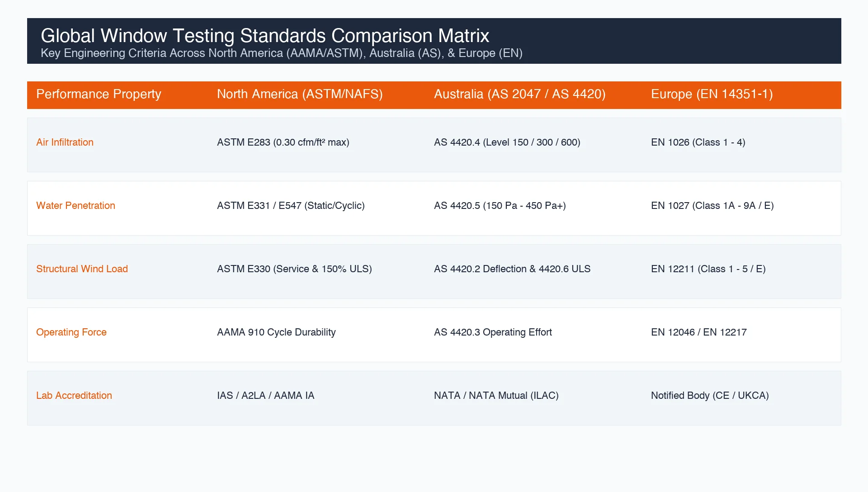Click the 'AAMA 910 Cycle Durability' cell
The height and width of the screenshot is (492, 868).
(x=276, y=332)
